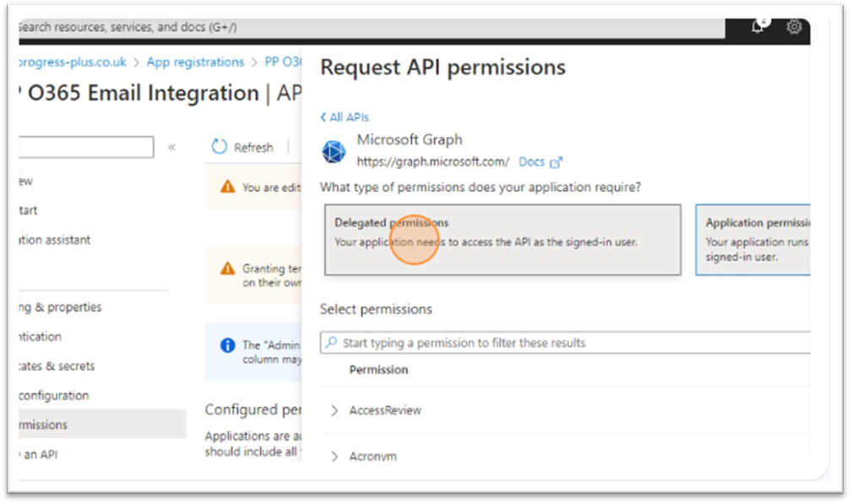The width and height of the screenshot is (852, 504).
Task: Select Delegated permissions option
Action: 502,240
